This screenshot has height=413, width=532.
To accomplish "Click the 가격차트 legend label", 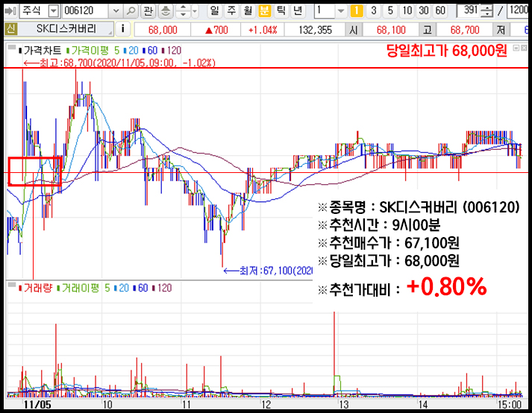I will [40, 51].
